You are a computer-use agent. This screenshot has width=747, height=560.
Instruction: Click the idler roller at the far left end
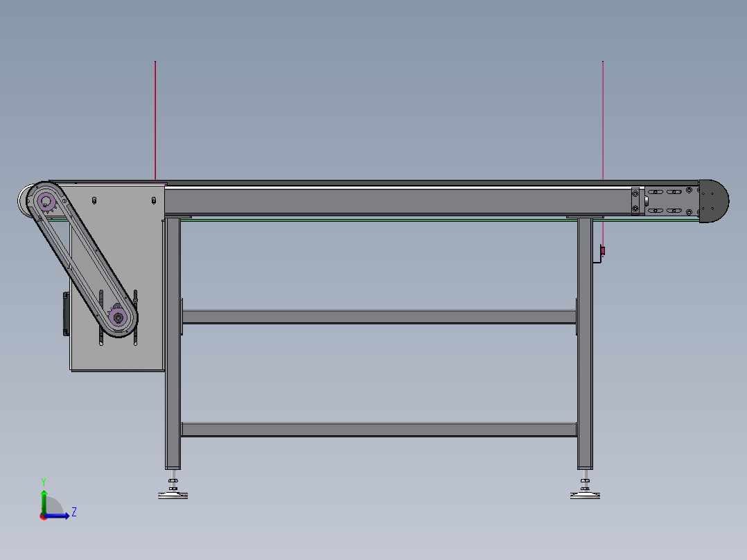click(x=26, y=200)
